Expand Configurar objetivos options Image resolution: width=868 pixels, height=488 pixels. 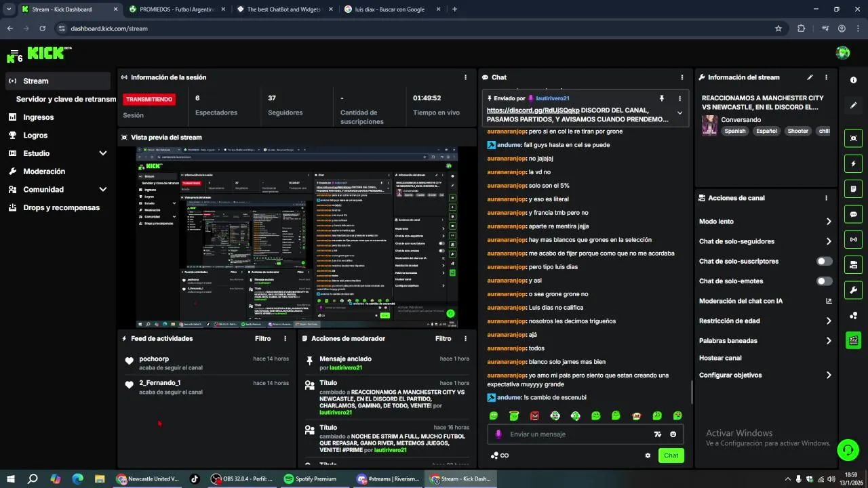(x=829, y=375)
